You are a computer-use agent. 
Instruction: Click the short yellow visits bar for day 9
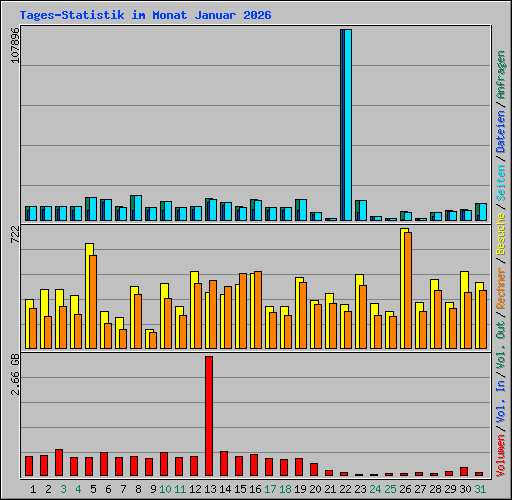coord(147,339)
